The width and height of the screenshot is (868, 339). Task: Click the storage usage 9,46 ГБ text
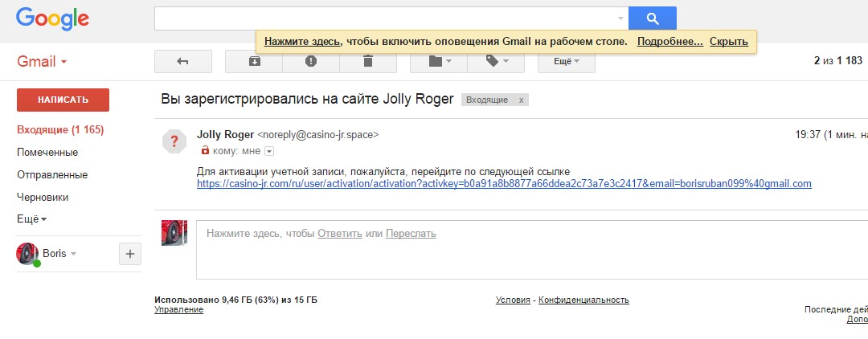coord(235,300)
